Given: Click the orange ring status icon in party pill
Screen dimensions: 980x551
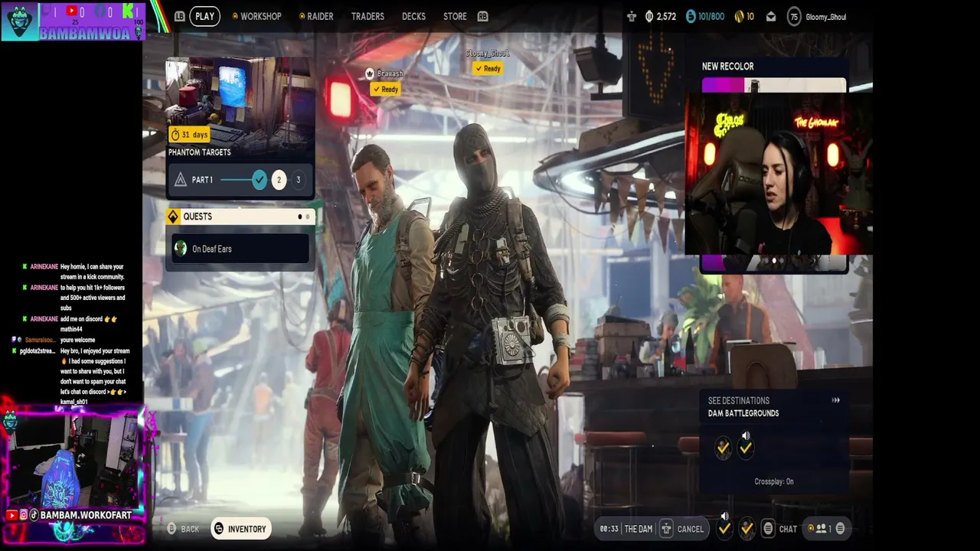Looking at the screenshot, I should pyautogui.click(x=811, y=528).
